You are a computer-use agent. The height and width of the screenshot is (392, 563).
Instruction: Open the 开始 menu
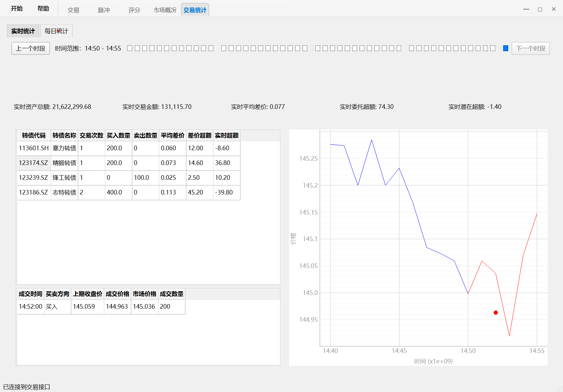pyautogui.click(x=16, y=9)
